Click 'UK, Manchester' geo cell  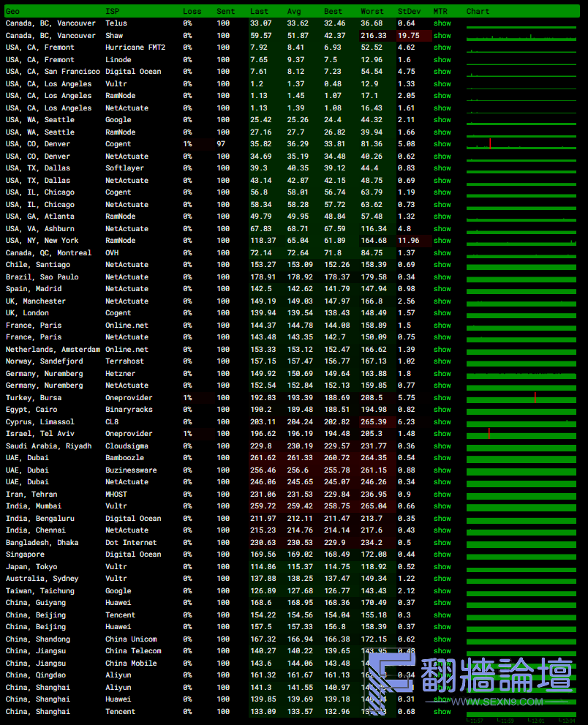pos(36,301)
